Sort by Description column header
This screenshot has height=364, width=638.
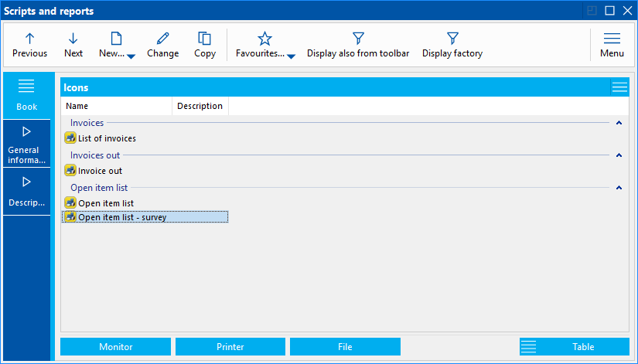pos(200,106)
